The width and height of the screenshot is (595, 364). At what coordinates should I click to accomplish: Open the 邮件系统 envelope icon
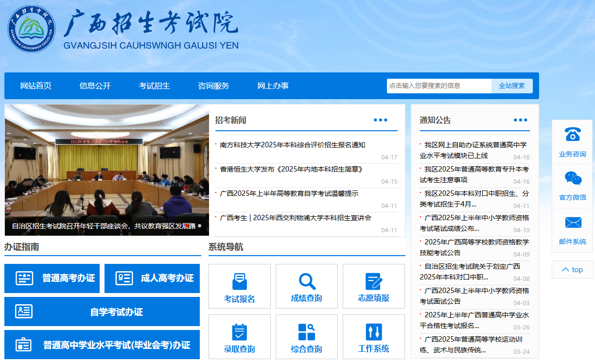pyautogui.click(x=573, y=223)
